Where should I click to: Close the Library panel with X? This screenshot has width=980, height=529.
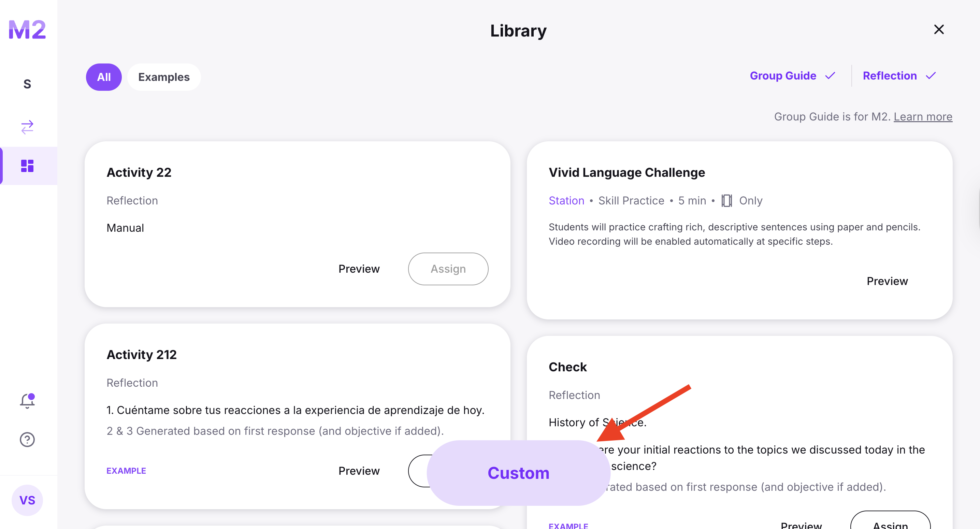(x=938, y=30)
